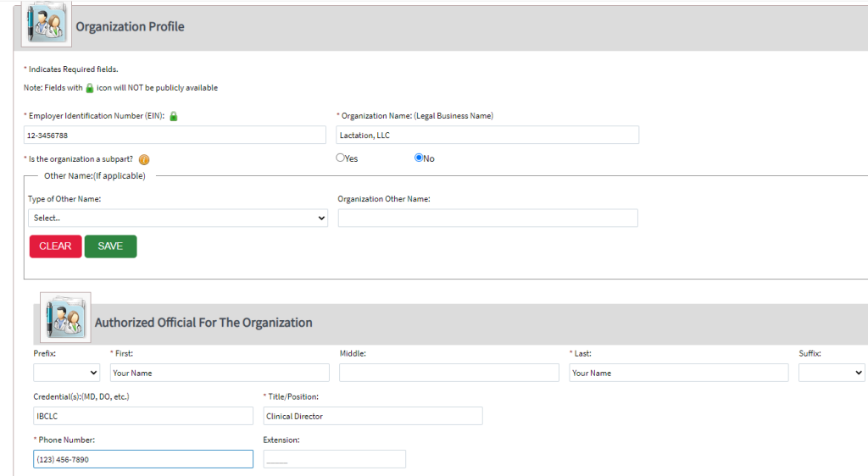This screenshot has width=868, height=476.
Task: Click the green lock icon beside EIN label
Action: pyautogui.click(x=174, y=116)
